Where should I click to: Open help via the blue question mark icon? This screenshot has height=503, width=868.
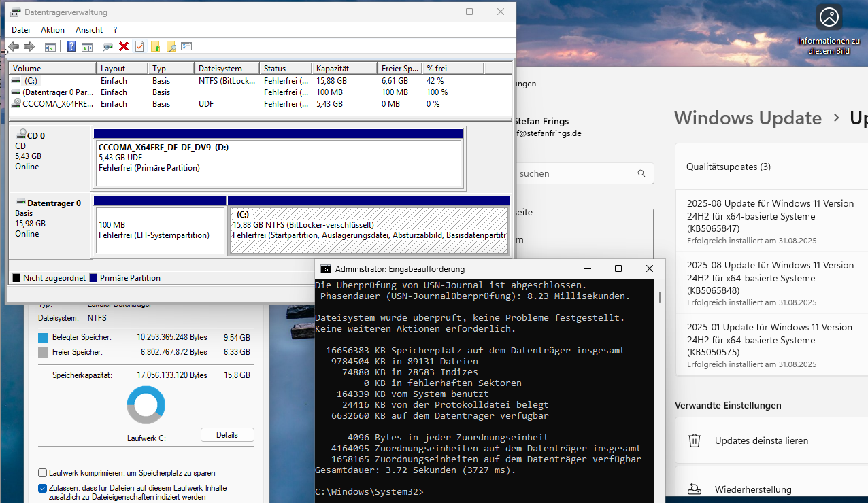pos(71,46)
